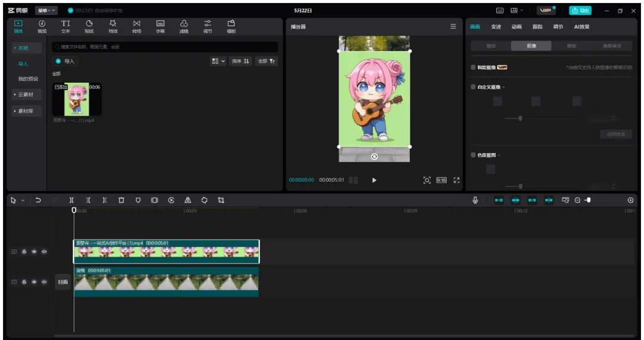Image resolution: width=644 pixels, height=340 pixels.
Task: Open 我的预设 in the sidebar
Action: click(28, 79)
